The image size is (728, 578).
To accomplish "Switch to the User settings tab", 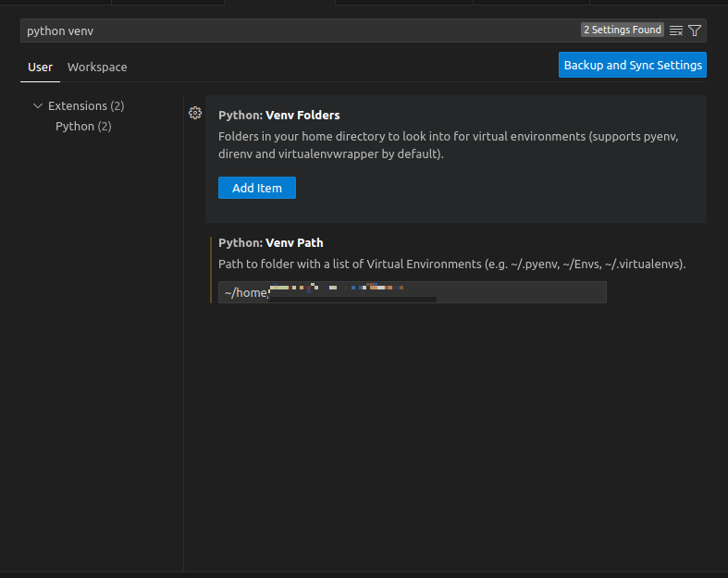I will [x=41, y=68].
